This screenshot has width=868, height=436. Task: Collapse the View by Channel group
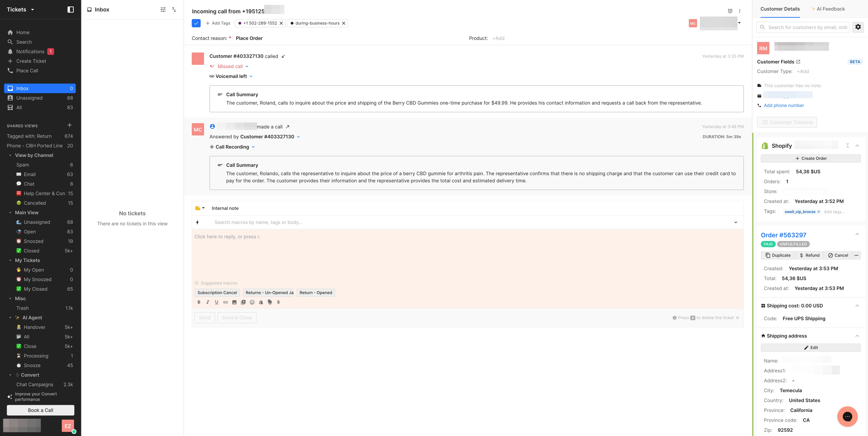[10, 155]
